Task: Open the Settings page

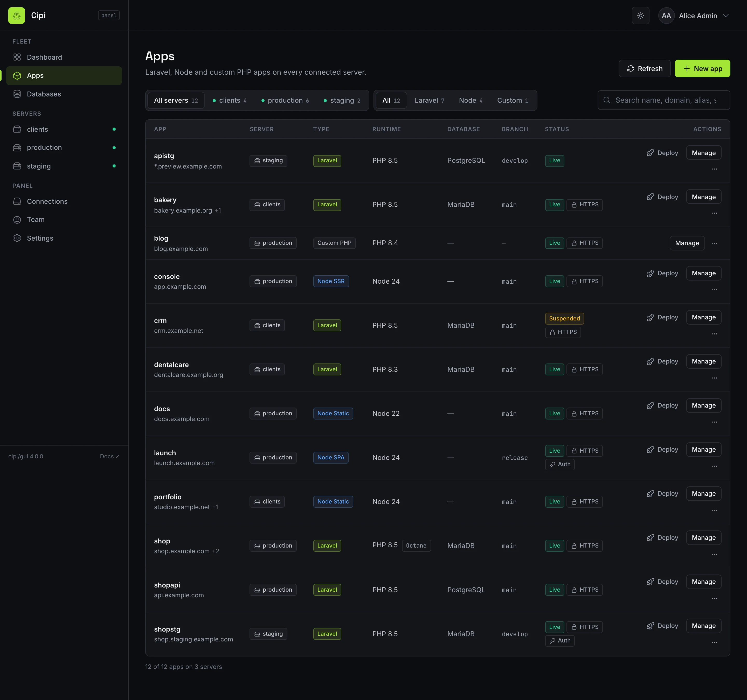Action: 64,238
